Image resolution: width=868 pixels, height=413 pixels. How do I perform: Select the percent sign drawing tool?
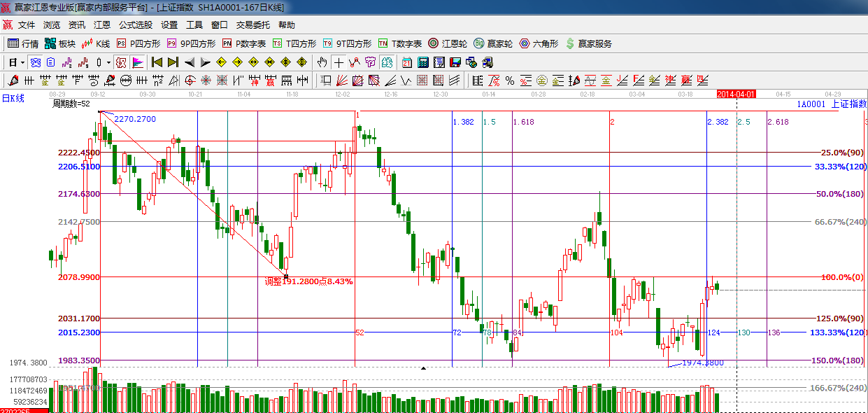pos(510,80)
